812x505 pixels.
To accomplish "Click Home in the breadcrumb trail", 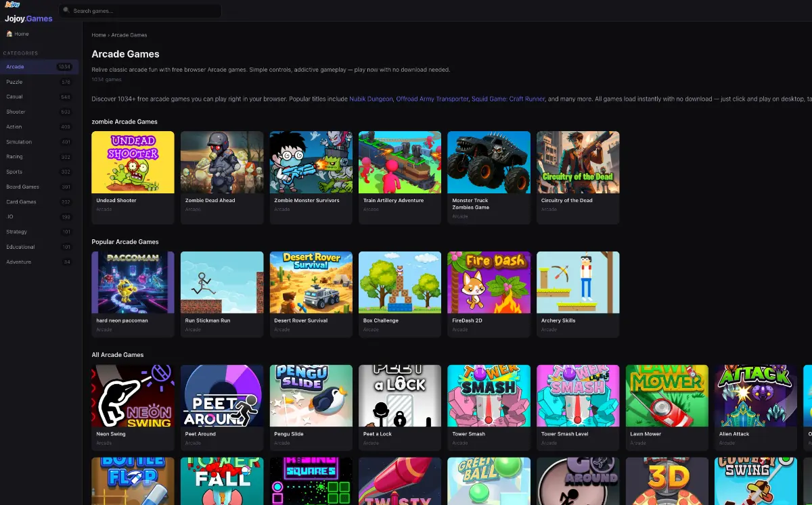I will 98,34.
